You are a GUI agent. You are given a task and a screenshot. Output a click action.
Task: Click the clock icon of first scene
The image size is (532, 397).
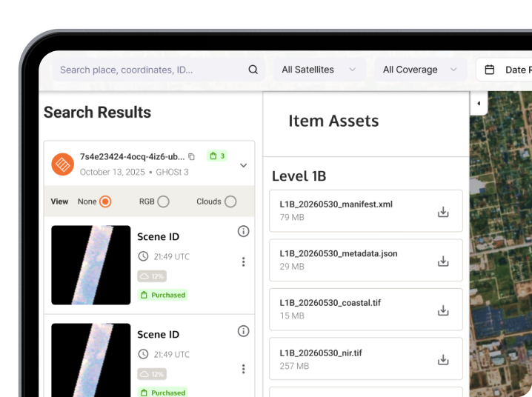pos(143,256)
